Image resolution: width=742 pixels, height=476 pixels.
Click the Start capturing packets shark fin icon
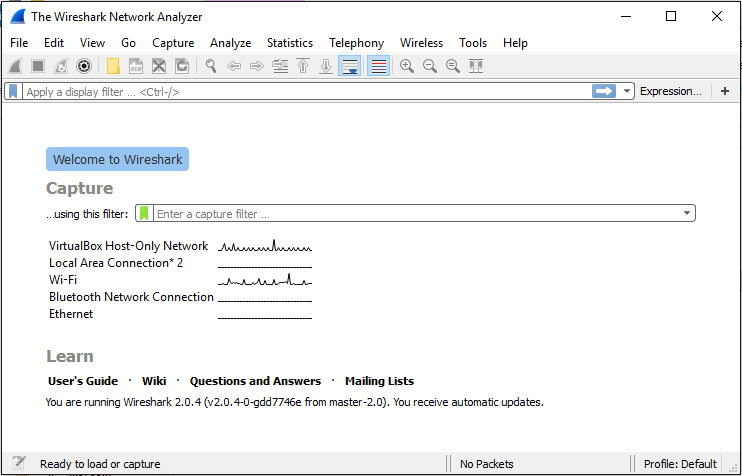coord(15,66)
